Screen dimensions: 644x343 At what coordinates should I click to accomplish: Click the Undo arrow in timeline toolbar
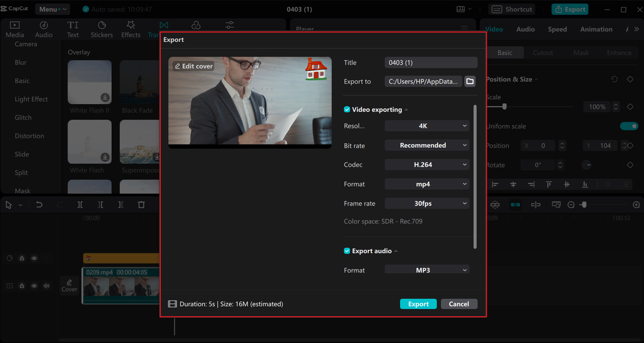39,204
